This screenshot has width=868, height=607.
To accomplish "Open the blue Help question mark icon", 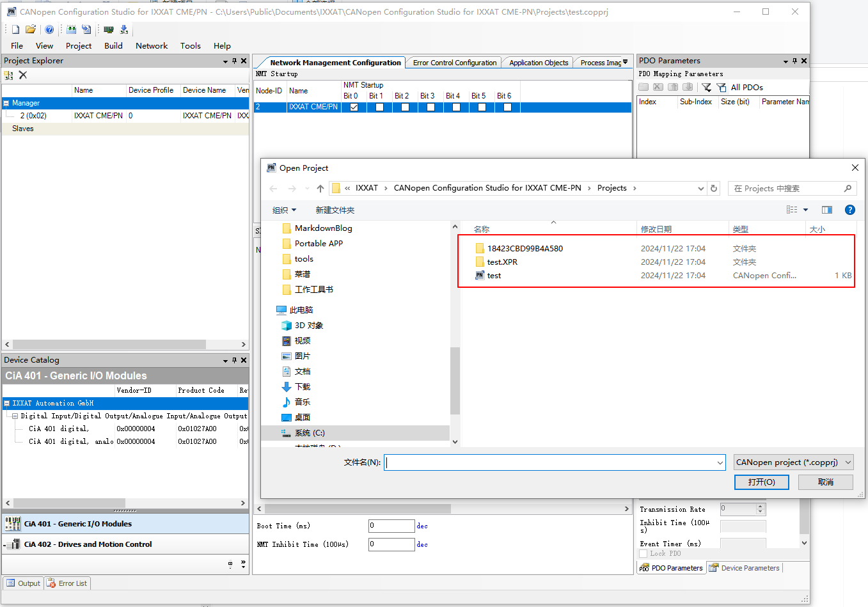I will 49,29.
